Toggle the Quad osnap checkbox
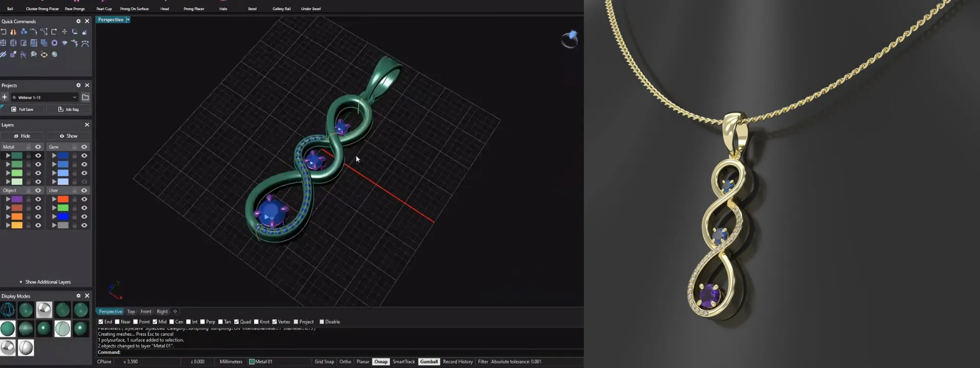This screenshot has height=368, width=980. click(x=236, y=322)
